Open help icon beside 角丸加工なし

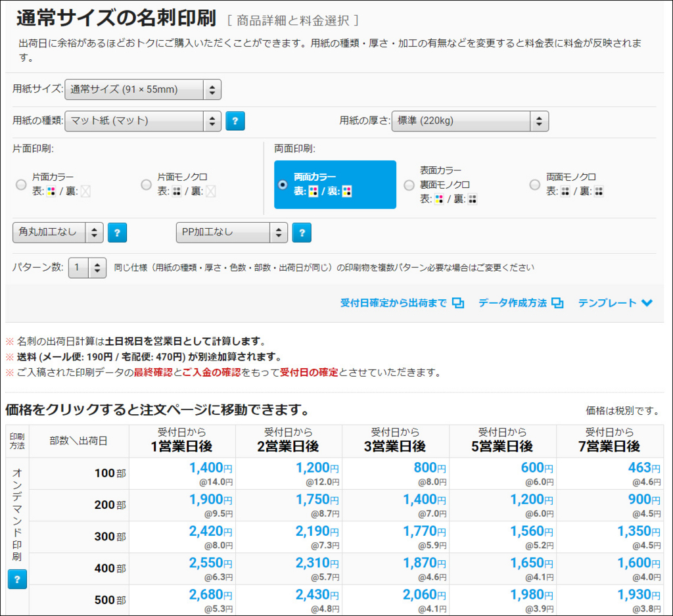117,233
